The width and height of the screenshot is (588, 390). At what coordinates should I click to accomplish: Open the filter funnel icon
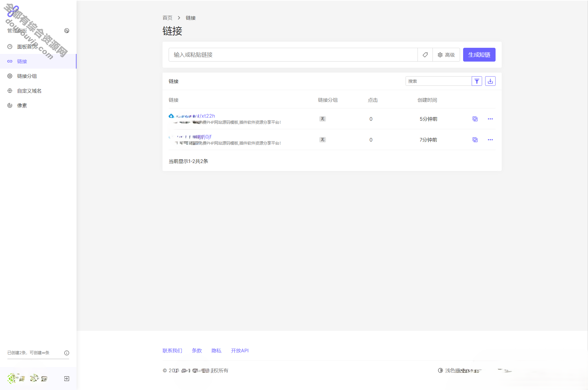point(477,81)
